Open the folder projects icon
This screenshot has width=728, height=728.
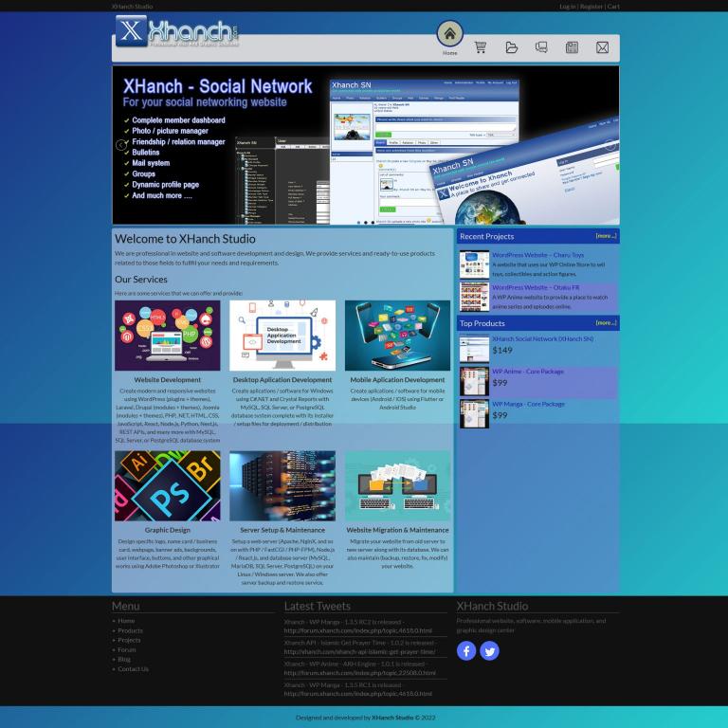click(511, 47)
